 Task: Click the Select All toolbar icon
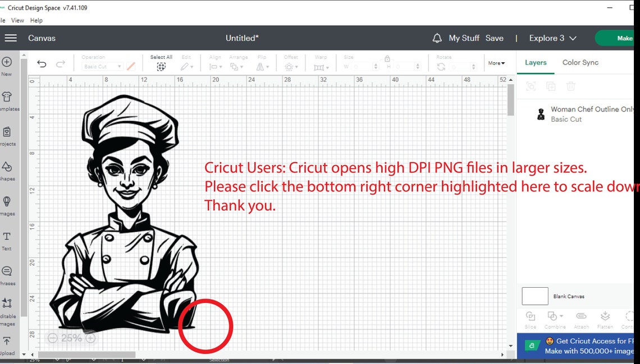coord(161,63)
